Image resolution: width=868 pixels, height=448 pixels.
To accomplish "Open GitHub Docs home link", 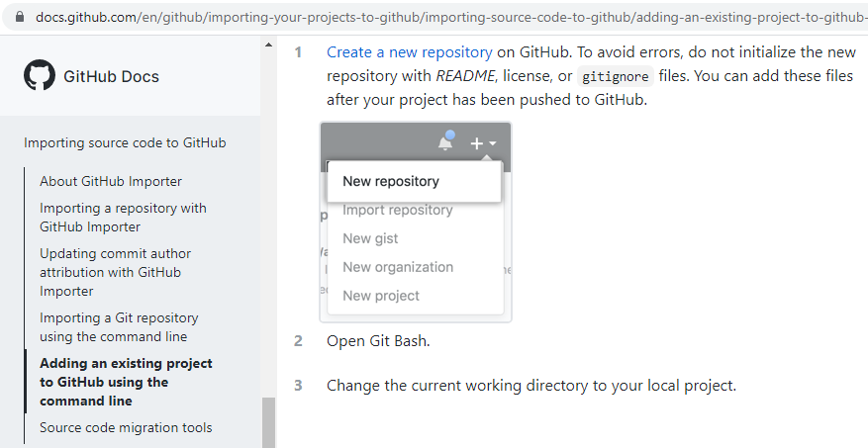I will point(111,76).
